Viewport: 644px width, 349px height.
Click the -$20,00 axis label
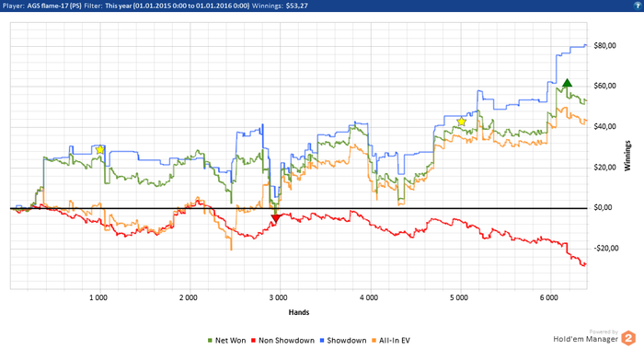coord(606,249)
